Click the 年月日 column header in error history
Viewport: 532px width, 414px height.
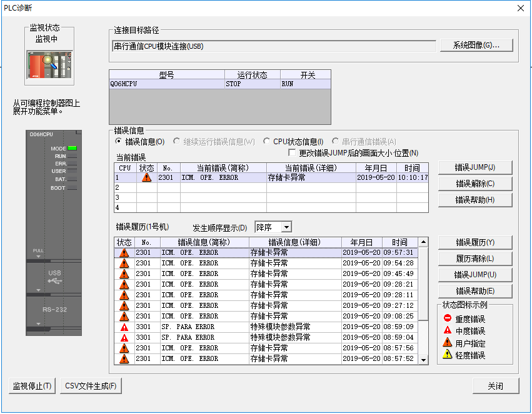(361, 242)
